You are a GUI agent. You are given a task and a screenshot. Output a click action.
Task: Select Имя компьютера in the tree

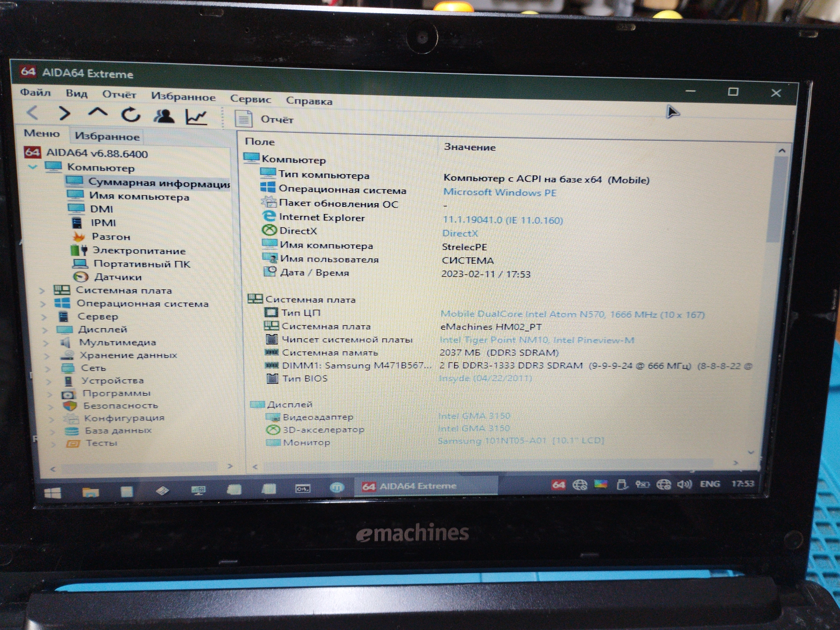pos(128,196)
